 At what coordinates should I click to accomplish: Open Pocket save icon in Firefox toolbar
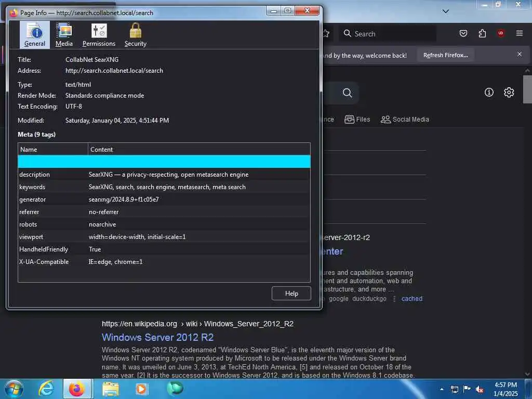pyautogui.click(x=463, y=33)
